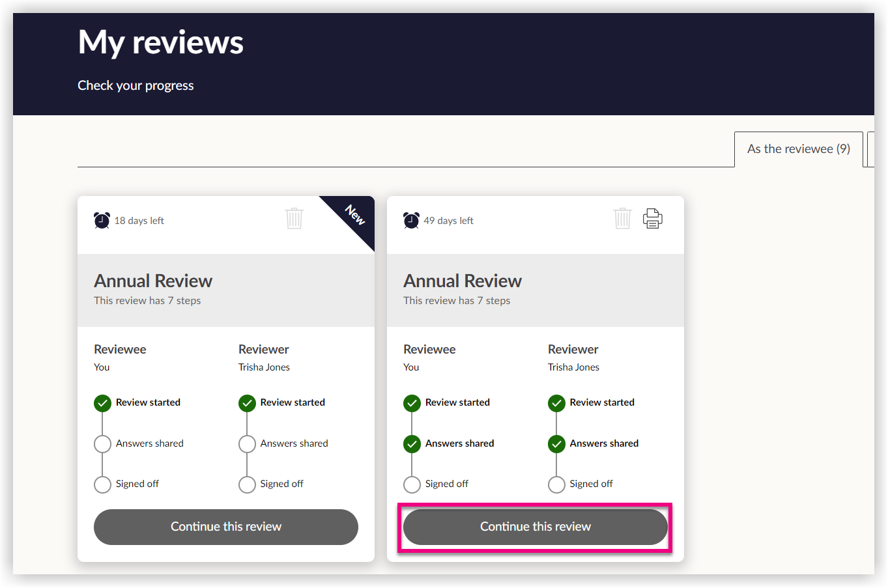
Task: Click Continue this review on the first card
Action: 225,527
